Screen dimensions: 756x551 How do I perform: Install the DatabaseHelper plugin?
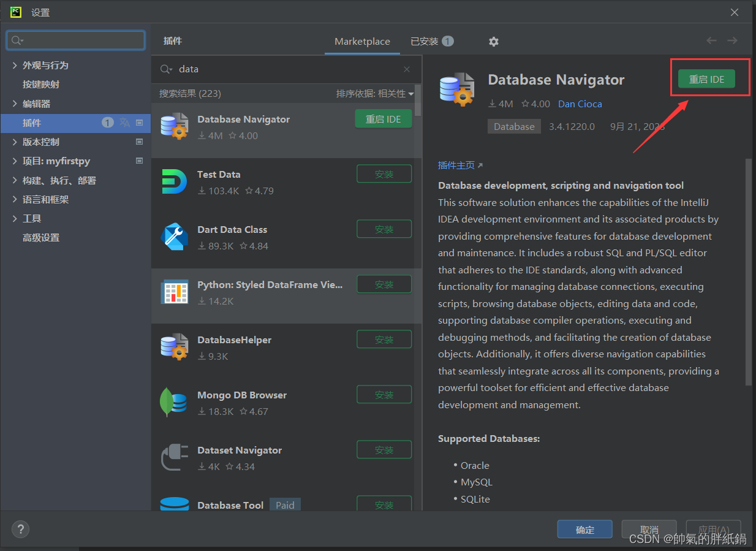tap(384, 340)
